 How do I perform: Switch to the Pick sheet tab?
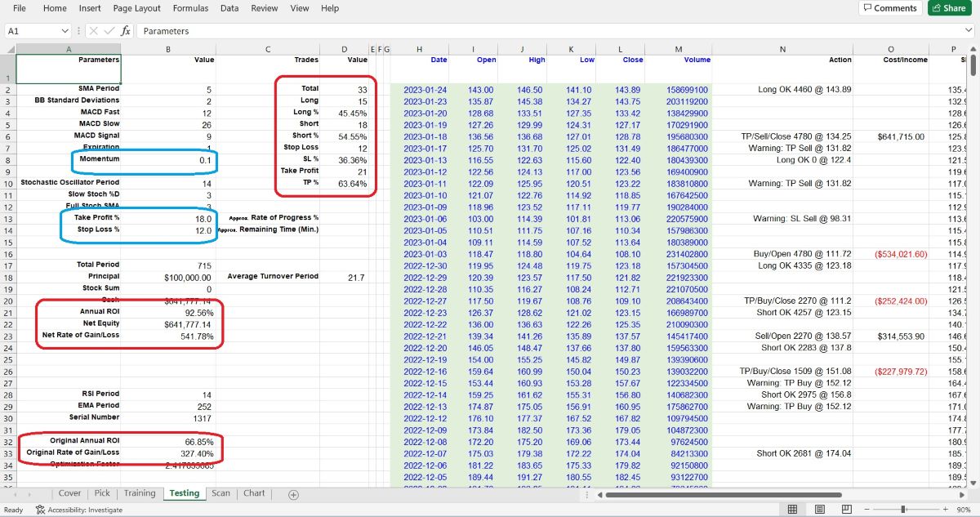click(x=102, y=493)
